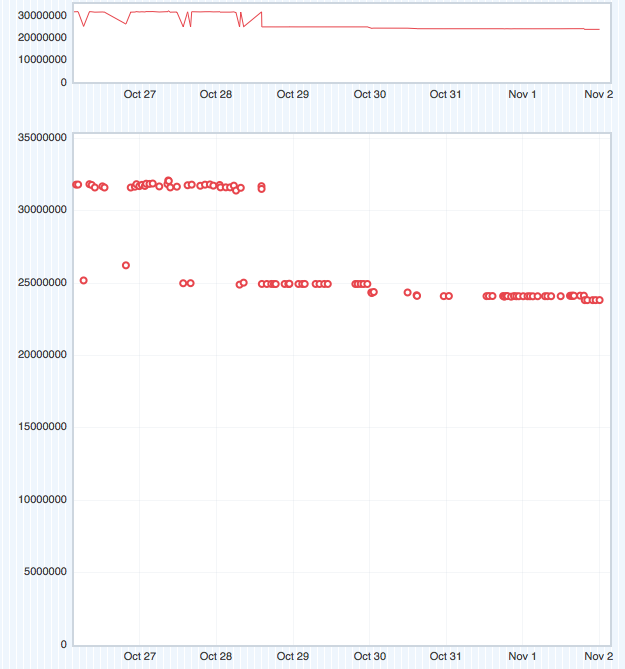Click the dipped data points at Oct 30
This screenshot has height=669, width=625.
click(x=372, y=292)
